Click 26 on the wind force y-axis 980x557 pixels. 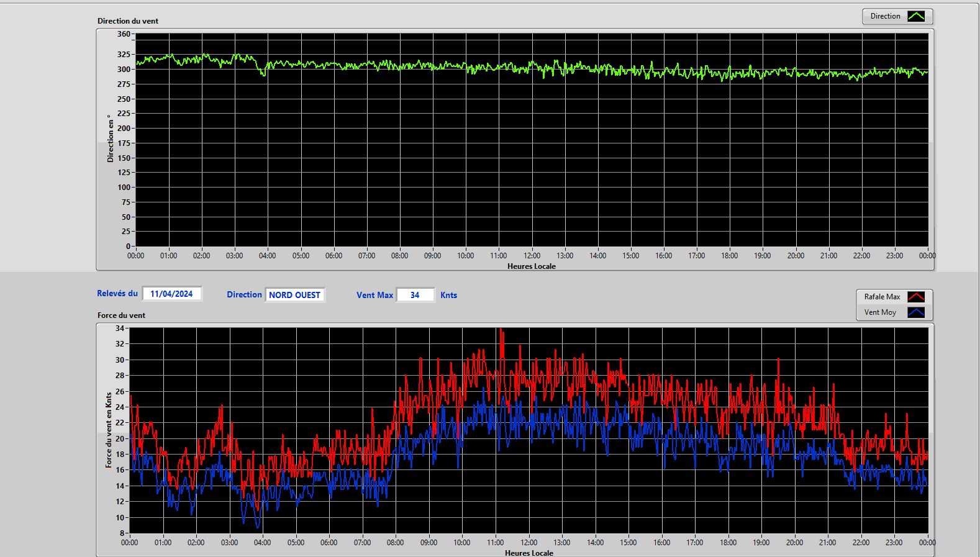coord(120,392)
